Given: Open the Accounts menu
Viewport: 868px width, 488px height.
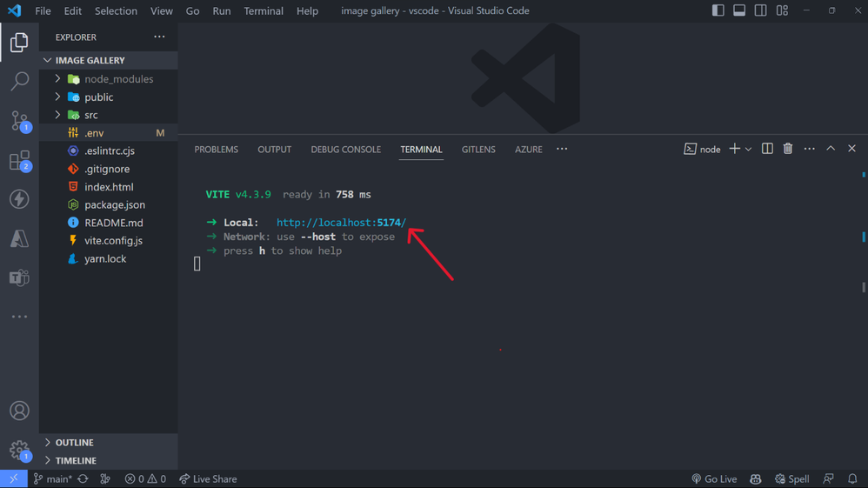Looking at the screenshot, I should 19,411.
